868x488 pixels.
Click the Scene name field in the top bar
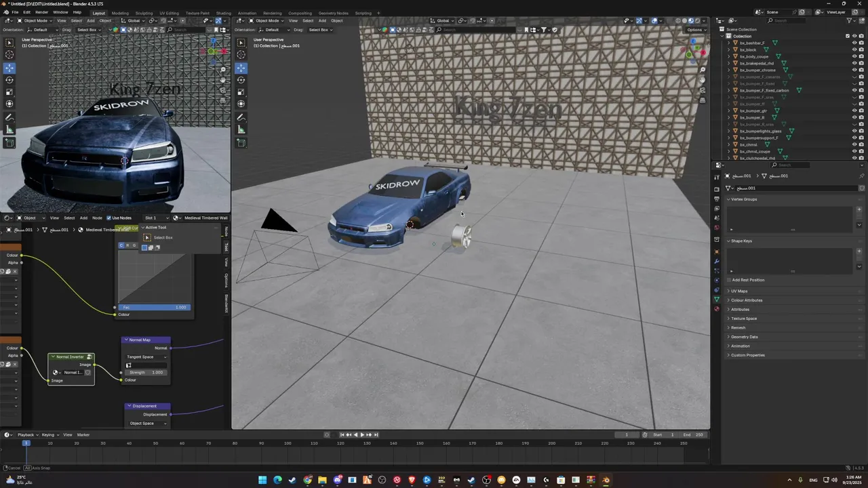(780, 12)
